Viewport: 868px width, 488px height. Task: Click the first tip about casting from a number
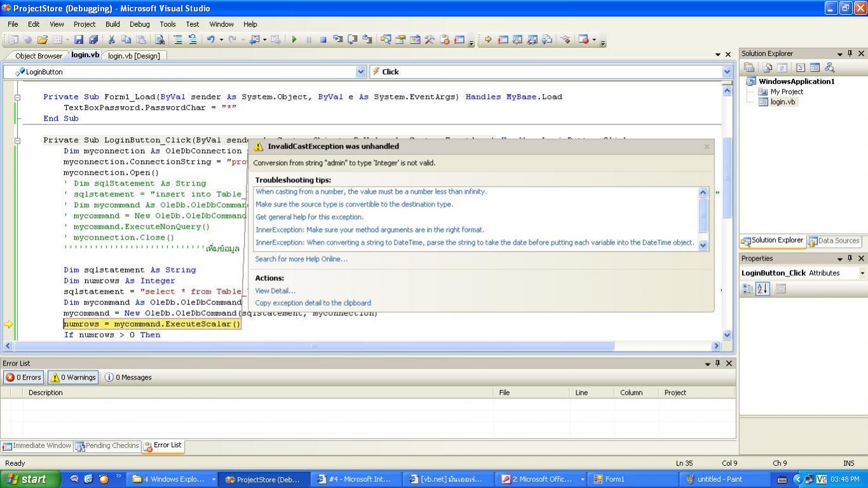pos(371,191)
